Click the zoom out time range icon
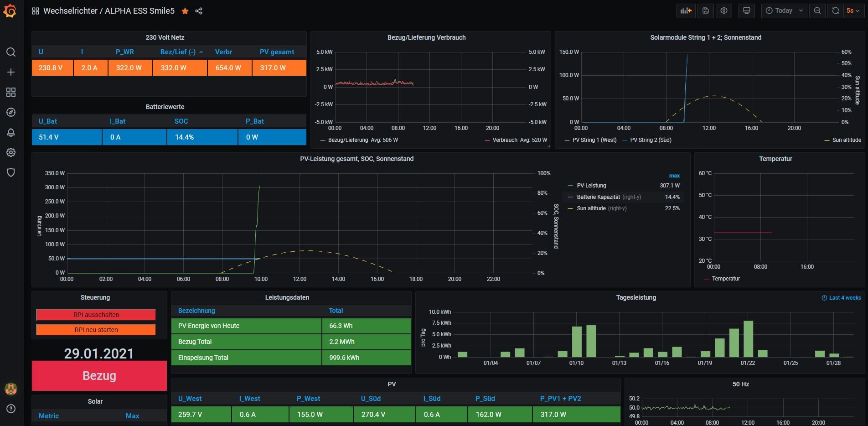Image resolution: width=868 pixels, height=426 pixels. 817,11
